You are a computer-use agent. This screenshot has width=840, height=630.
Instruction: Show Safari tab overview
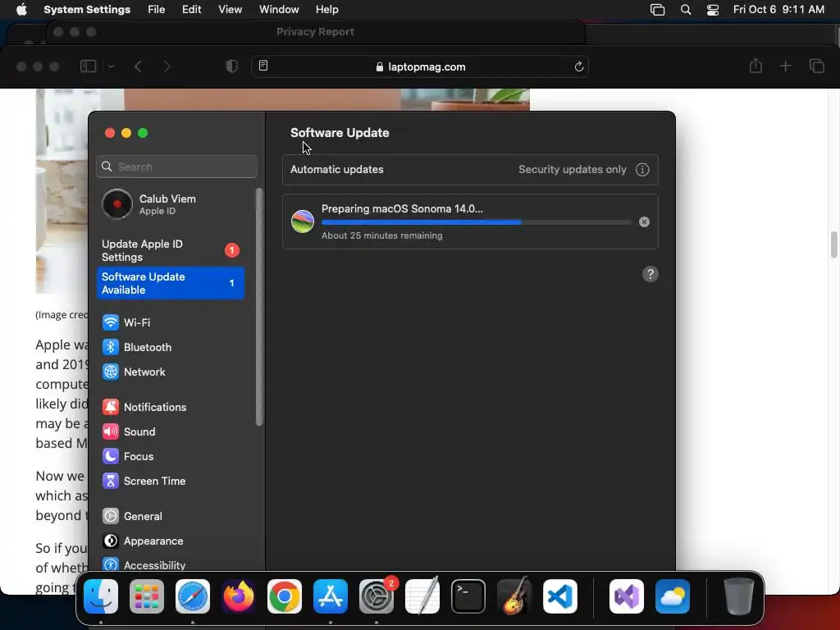pyautogui.click(x=816, y=66)
